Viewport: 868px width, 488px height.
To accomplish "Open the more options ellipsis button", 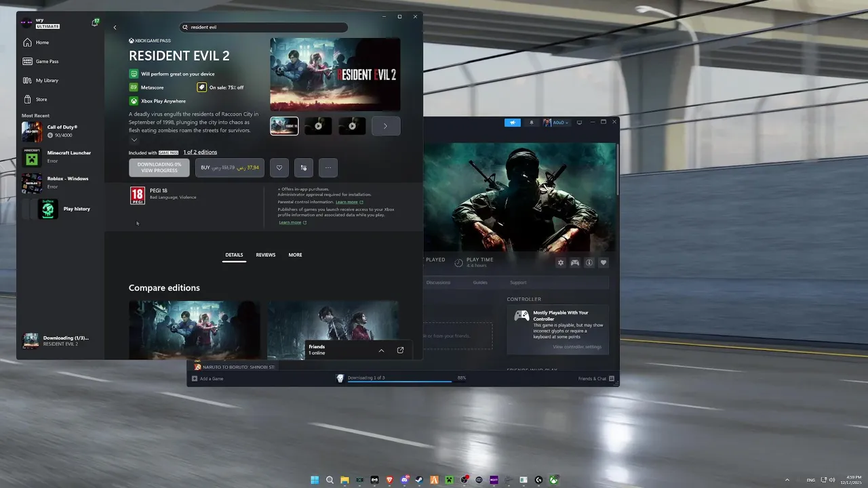I will pos(328,167).
